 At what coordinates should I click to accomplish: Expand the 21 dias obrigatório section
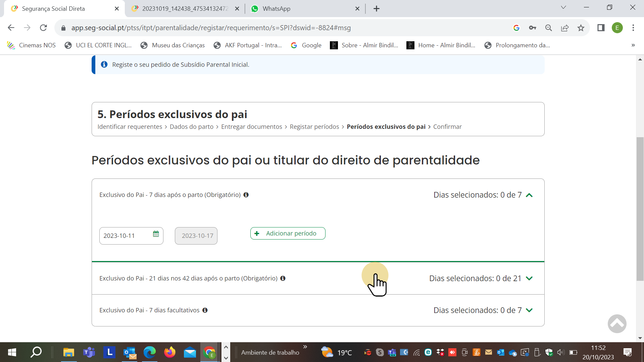pyautogui.click(x=529, y=278)
